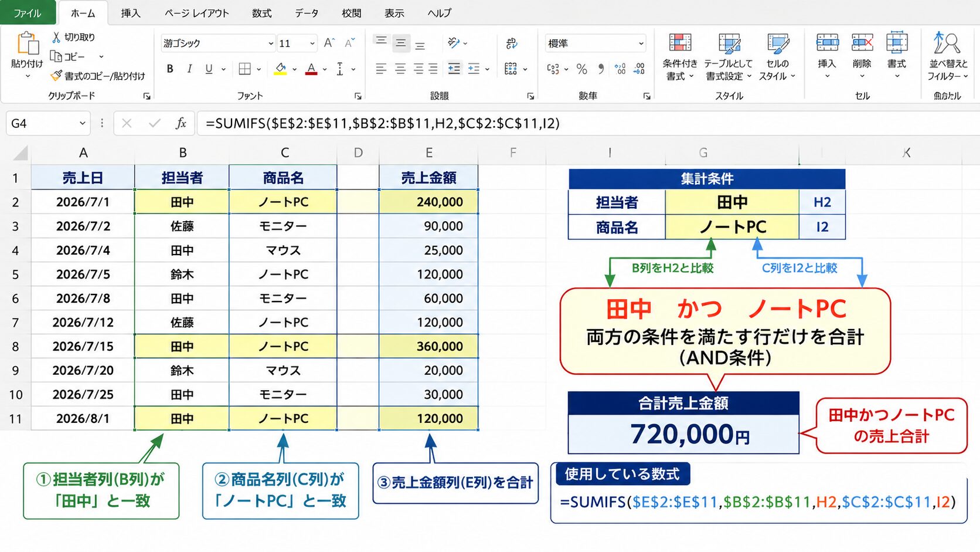Click the Cut (切り取り) scissors icon
The width and height of the screenshot is (980, 552).
[56, 37]
